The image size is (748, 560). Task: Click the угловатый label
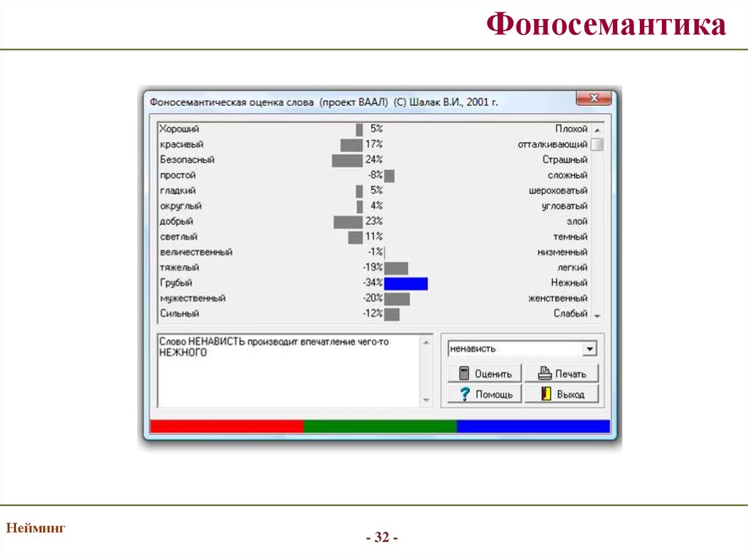pos(565,206)
